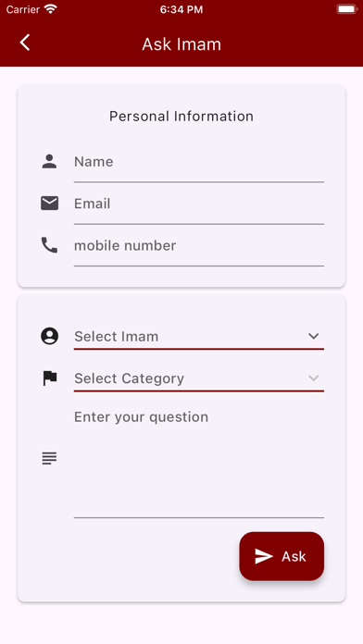Image resolution: width=363 pixels, height=644 pixels.
Task: Submit the question with Ask button
Action: point(282,556)
